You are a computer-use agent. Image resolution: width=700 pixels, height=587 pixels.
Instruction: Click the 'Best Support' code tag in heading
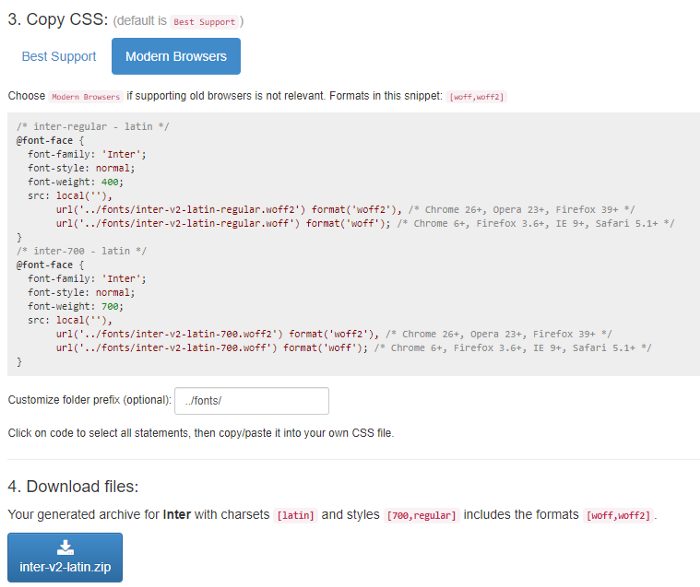tap(204, 21)
